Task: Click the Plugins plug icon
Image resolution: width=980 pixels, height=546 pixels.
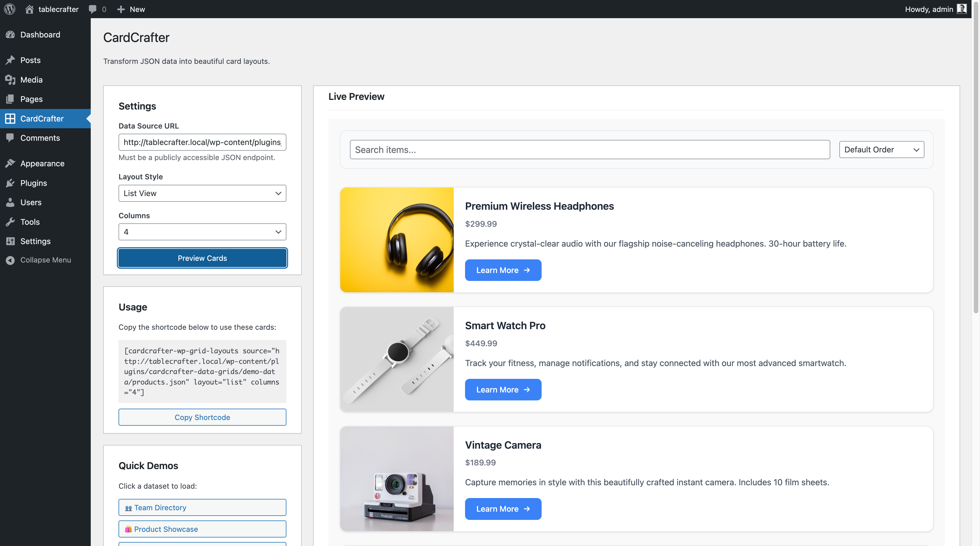Action: click(x=10, y=183)
